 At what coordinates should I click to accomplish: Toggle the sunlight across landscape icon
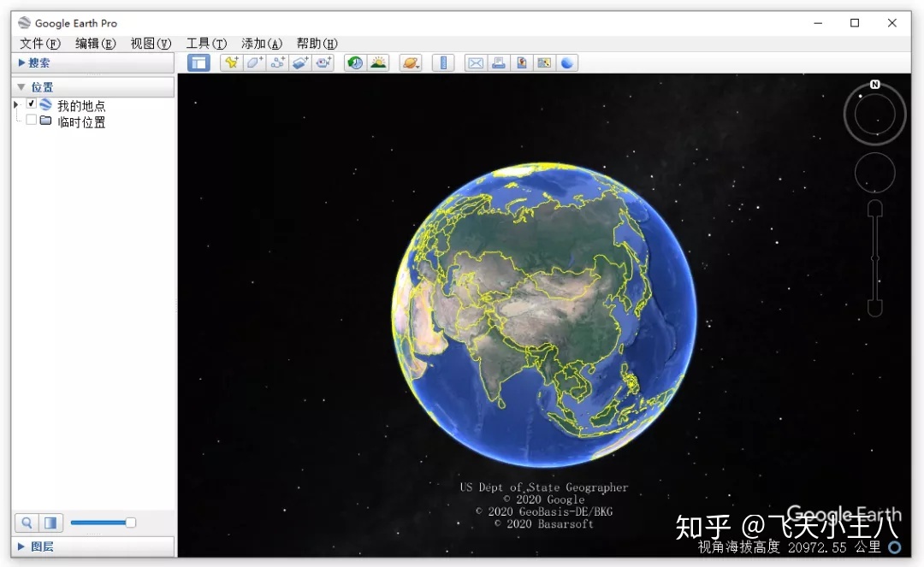(378, 62)
